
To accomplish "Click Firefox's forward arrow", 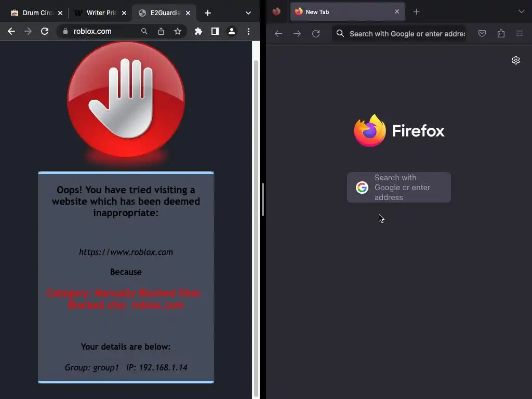I will [x=297, y=34].
